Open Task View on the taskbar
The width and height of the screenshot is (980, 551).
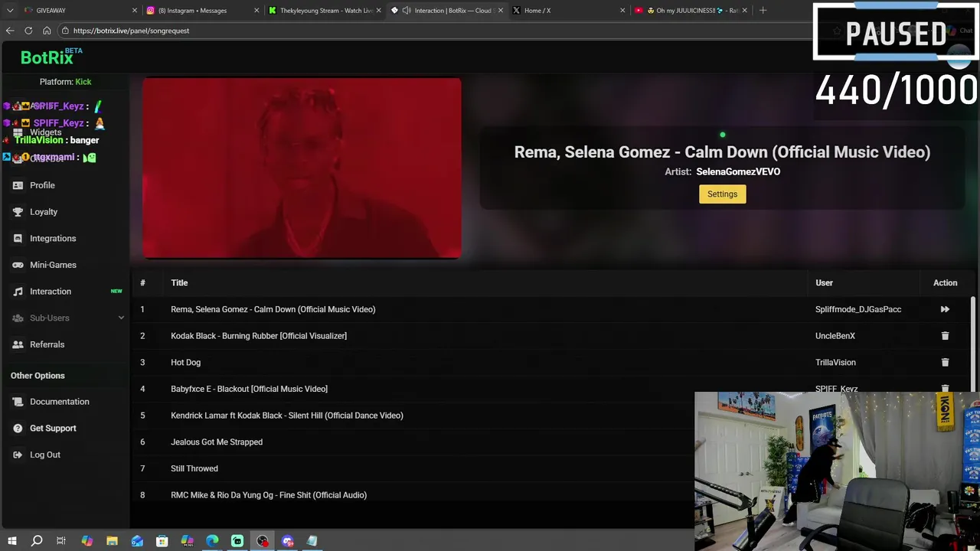click(61, 541)
